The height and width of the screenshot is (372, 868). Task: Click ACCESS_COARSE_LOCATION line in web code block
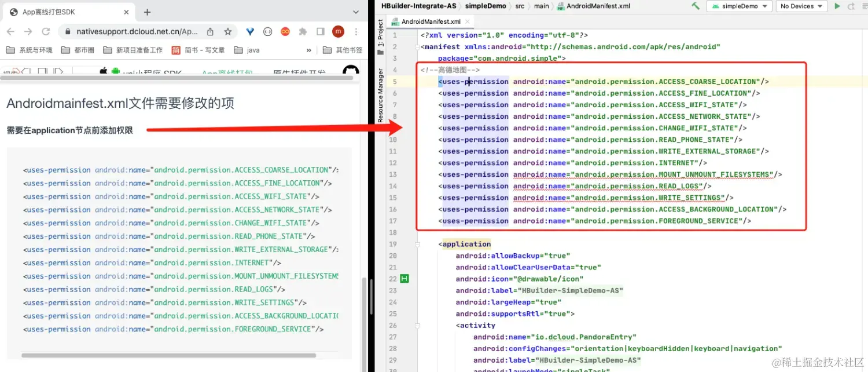[181, 170]
